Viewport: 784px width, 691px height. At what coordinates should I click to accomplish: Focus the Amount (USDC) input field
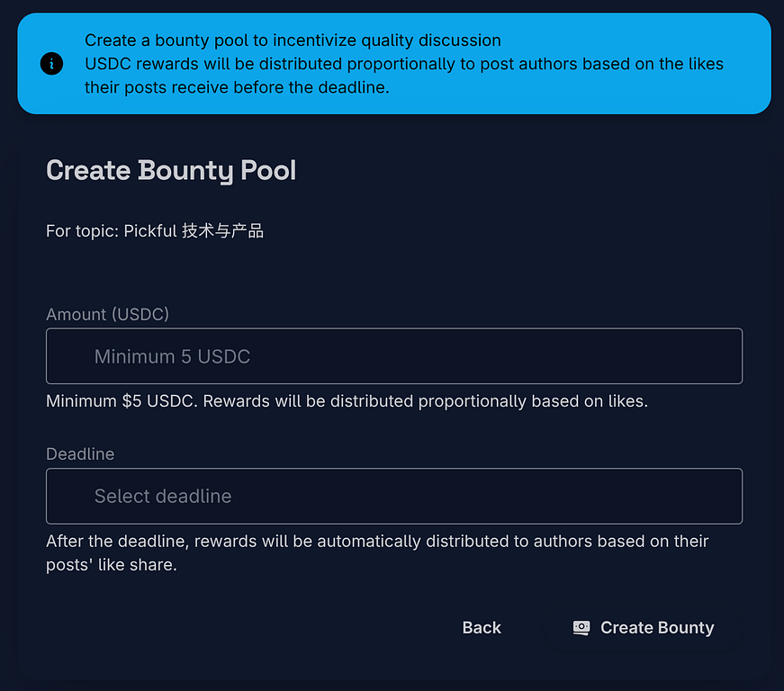(x=394, y=356)
